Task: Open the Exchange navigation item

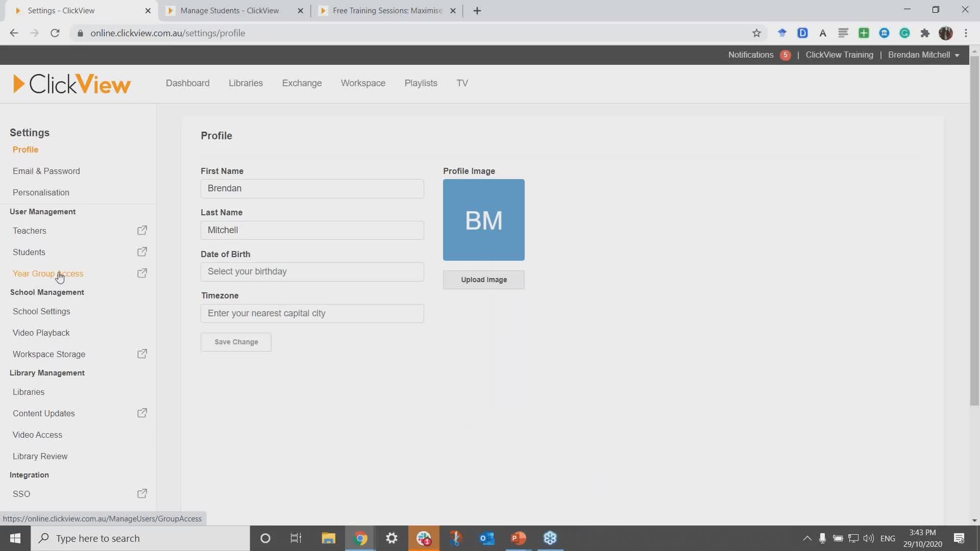Action: (302, 83)
